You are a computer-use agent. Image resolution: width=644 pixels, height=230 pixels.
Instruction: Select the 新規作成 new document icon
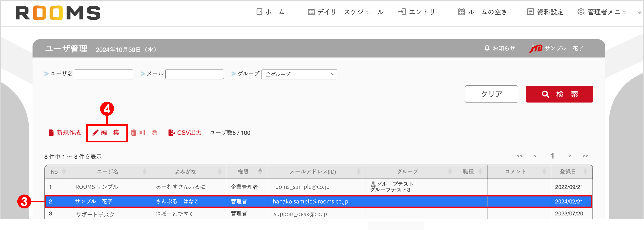coord(51,133)
